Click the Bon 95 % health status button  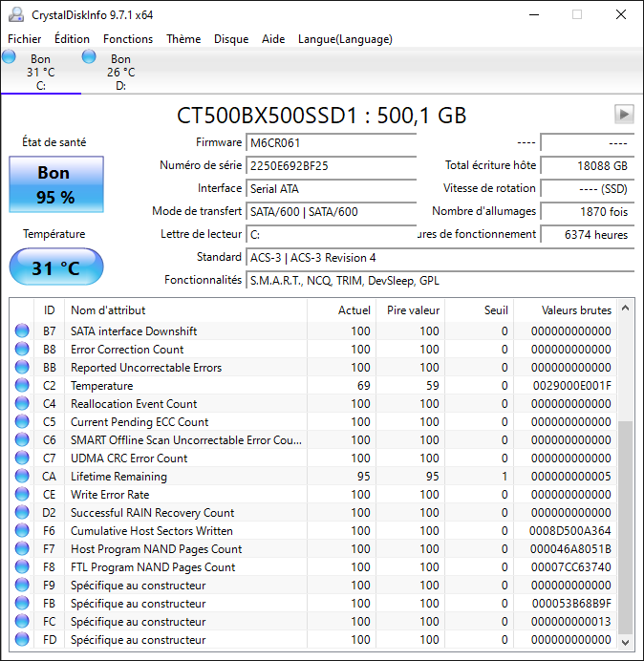coord(56,184)
